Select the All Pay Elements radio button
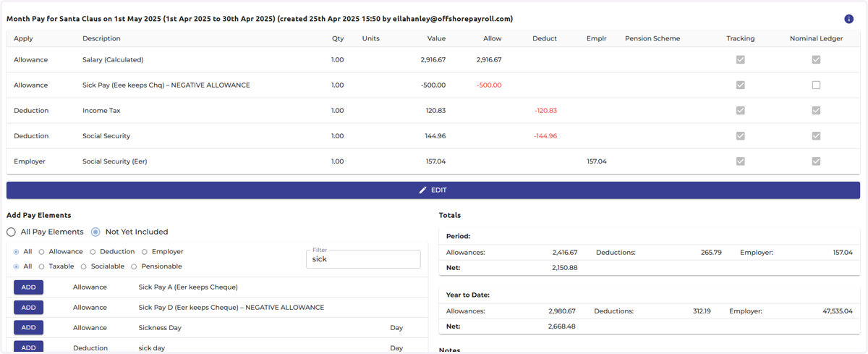The image size is (868, 354). point(11,232)
